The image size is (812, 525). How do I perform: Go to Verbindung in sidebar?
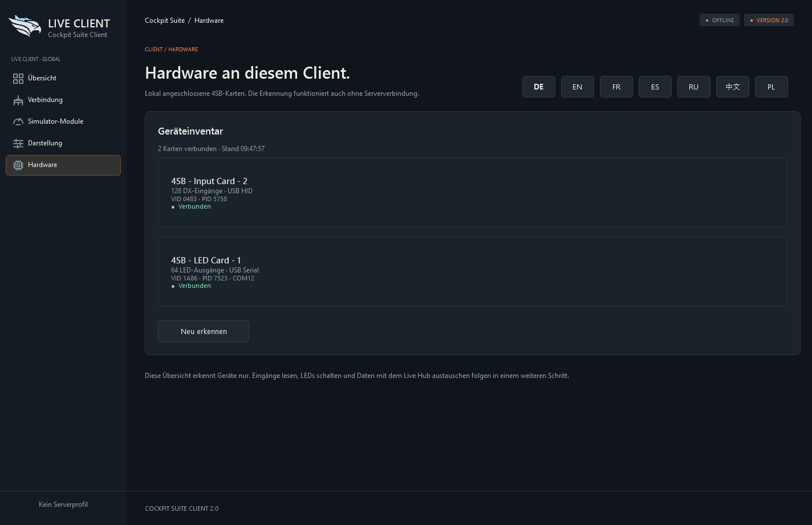[63, 100]
